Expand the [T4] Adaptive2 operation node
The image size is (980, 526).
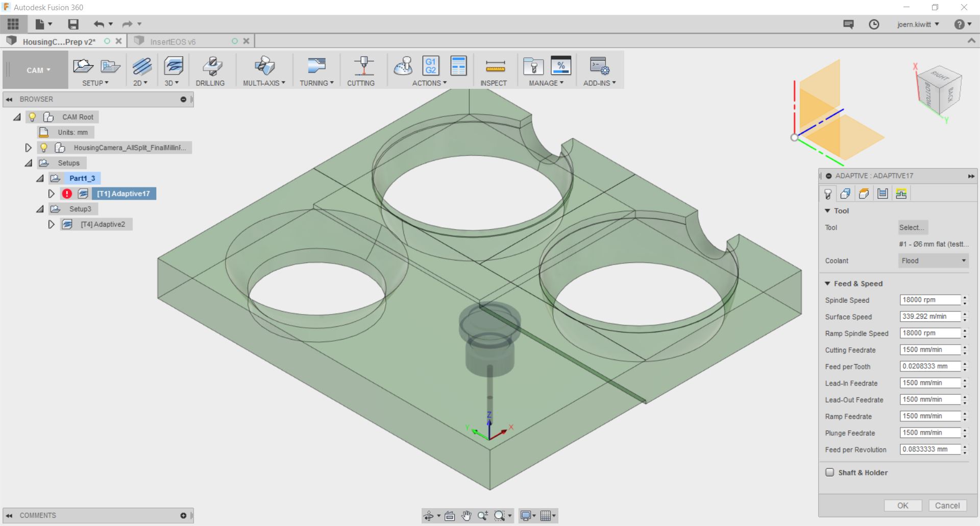(x=51, y=224)
